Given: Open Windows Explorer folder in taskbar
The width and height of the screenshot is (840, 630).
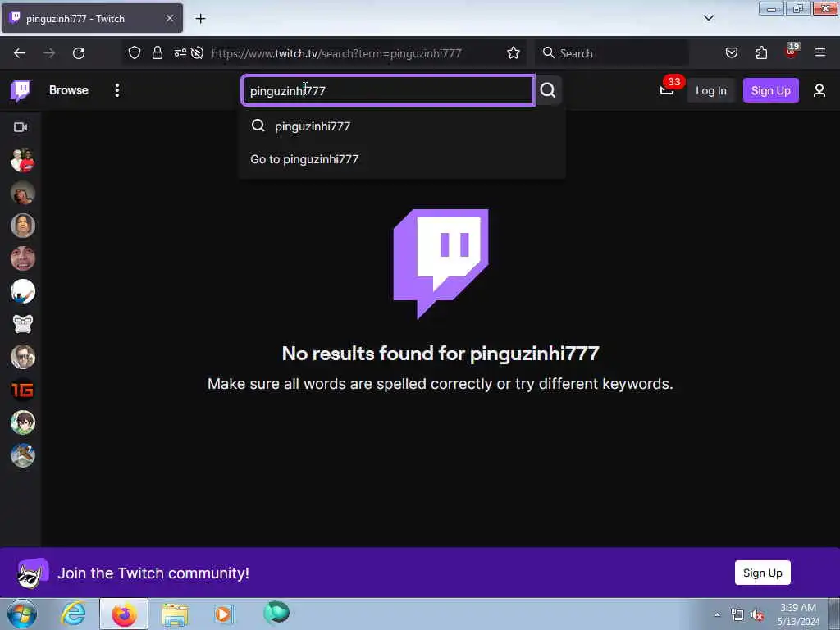Looking at the screenshot, I should [x=175, y=614].
